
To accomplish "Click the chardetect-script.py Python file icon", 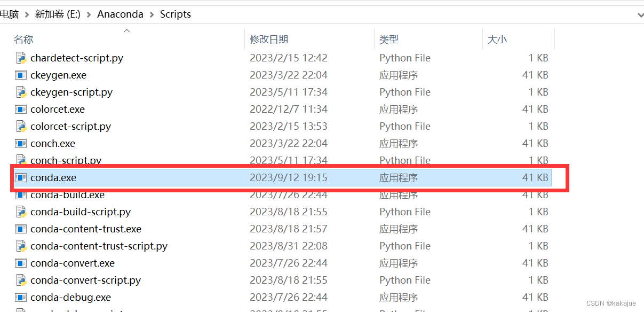I will point(21,58).
